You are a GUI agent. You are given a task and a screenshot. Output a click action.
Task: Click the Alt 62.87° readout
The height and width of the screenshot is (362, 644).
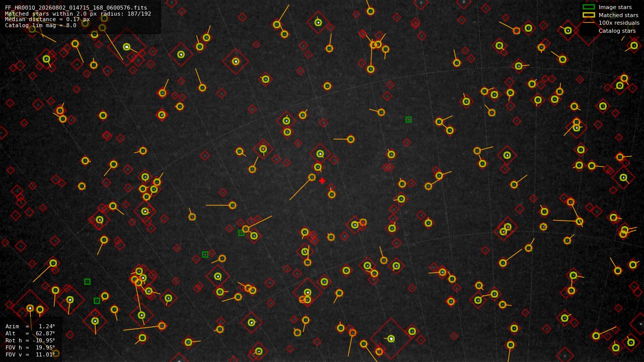tap(30, 333)
